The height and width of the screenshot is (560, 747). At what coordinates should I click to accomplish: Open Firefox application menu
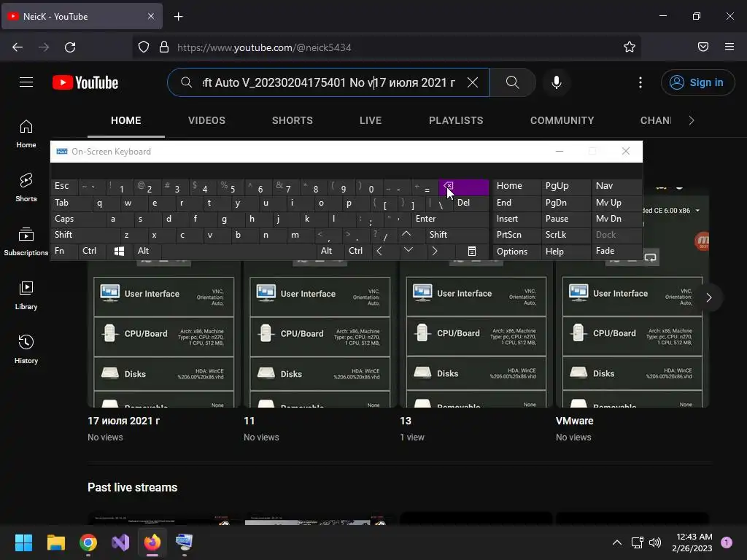pyautogui.click(x=729, y=47)
